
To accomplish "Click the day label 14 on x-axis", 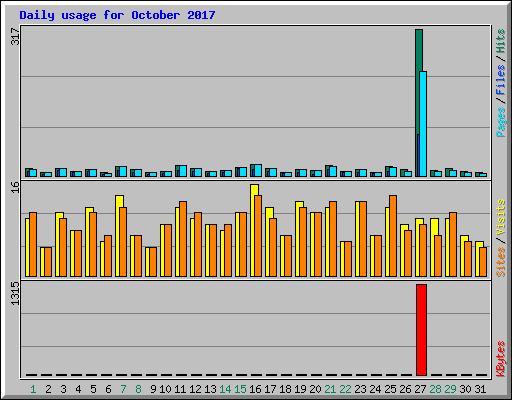I will click(x=225, y=389).
